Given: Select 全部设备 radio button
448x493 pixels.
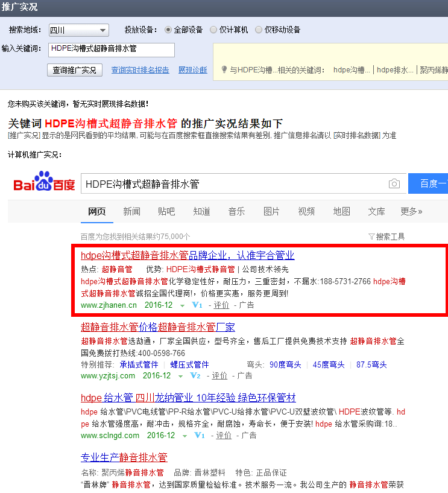Looking at the screenshot, I should pyautogui.click(x=168, y=30).
